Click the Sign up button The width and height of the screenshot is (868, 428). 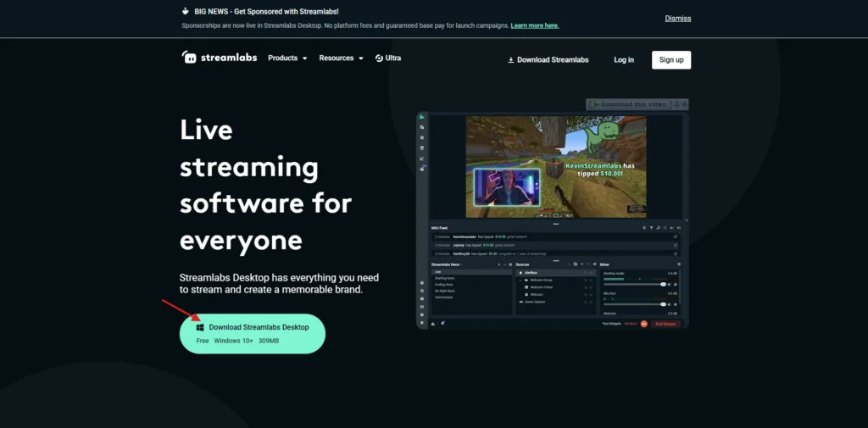click(671, 60)
